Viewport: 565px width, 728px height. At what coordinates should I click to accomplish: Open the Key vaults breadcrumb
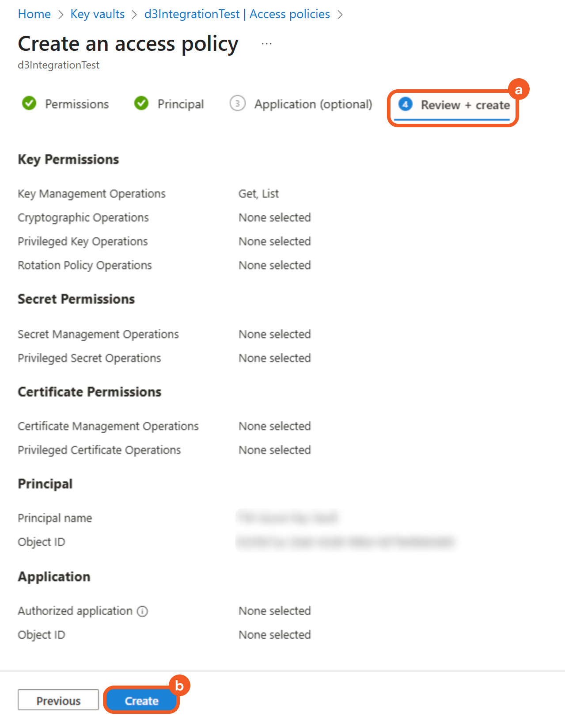(x=97, y=14)
